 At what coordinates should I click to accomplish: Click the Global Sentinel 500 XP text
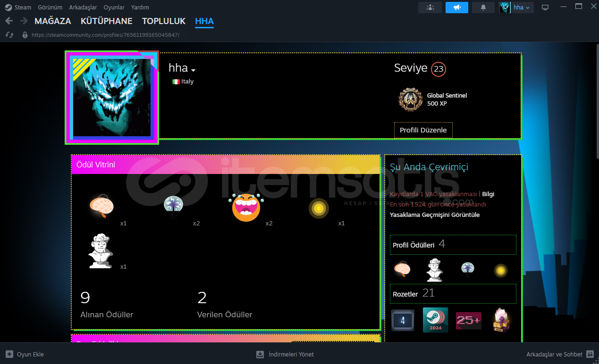coord(447,99)
